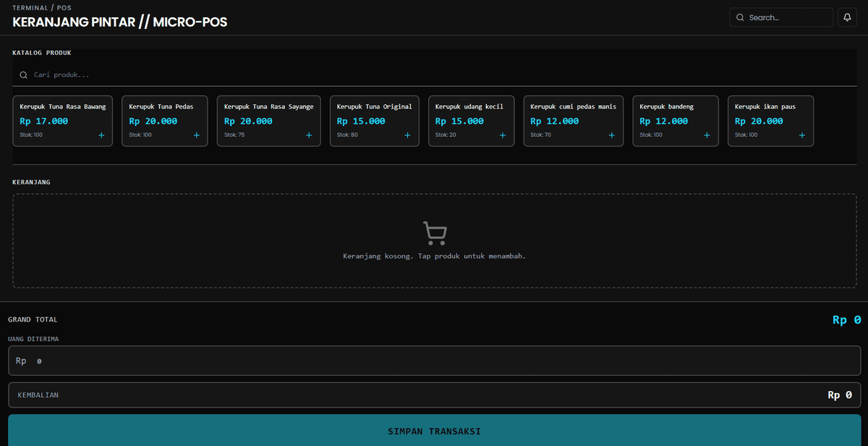The image size is (868, 446).
Task: Click the Uang Diterima amount field
Action: point(434,361)
